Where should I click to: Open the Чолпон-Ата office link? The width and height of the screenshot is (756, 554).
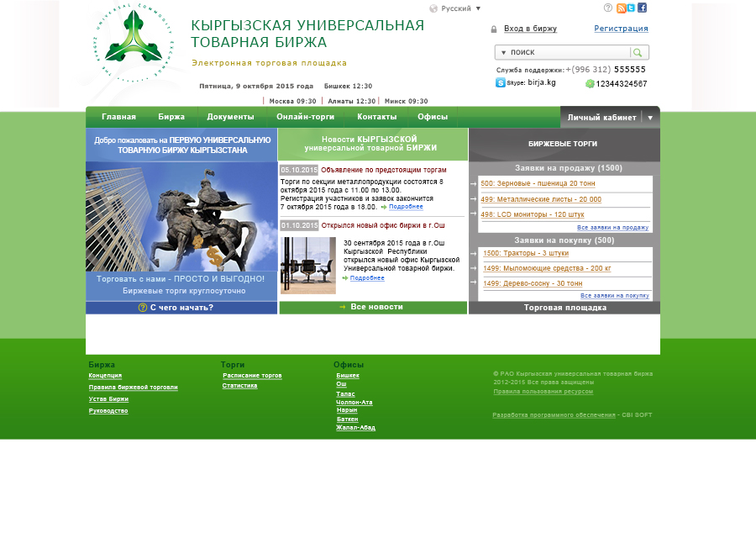tap(354, 402)
